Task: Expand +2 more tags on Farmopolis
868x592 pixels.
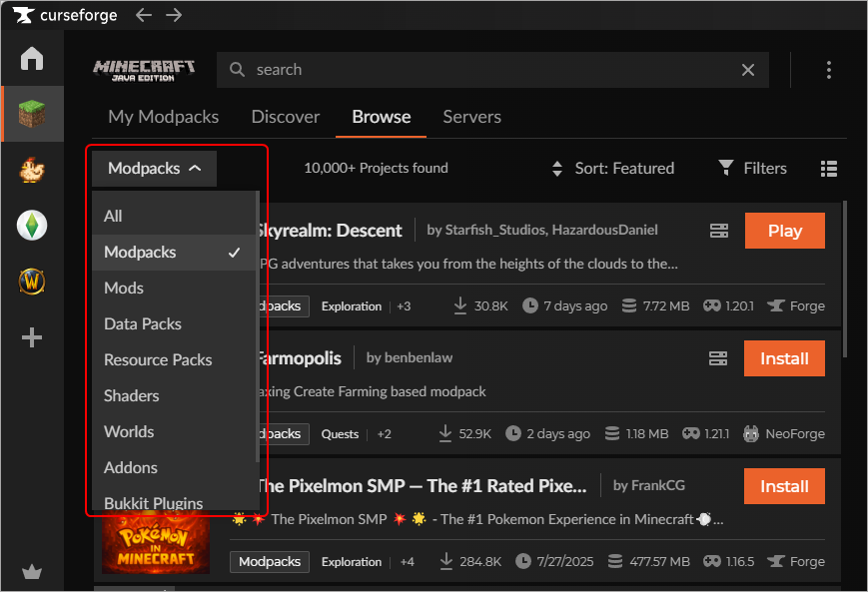Action: [385, 434]
